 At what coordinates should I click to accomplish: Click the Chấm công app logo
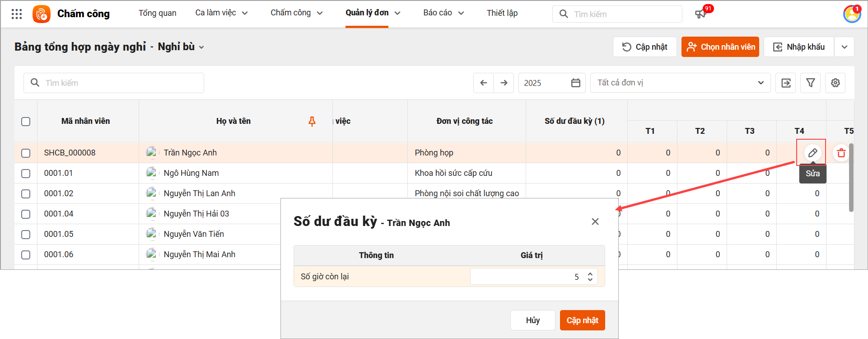pyautogui.click(x=42, y=14)
